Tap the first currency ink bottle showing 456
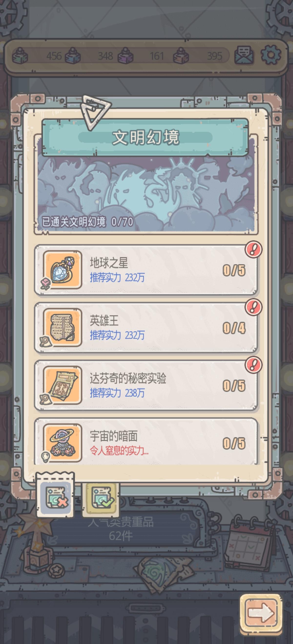This screenshot has width=293, height=644. click(x=38, y=56)
